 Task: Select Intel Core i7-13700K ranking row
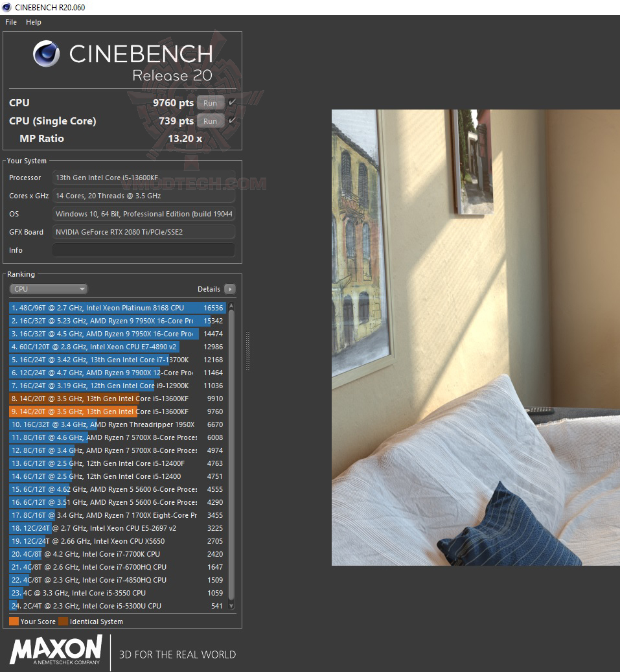point(117,360)
